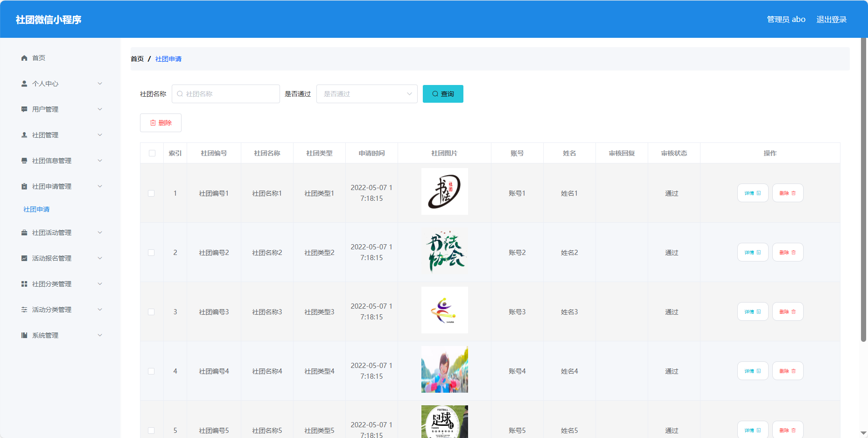Expand the 个人中心 menu chevron

click(x=100, y=84)
